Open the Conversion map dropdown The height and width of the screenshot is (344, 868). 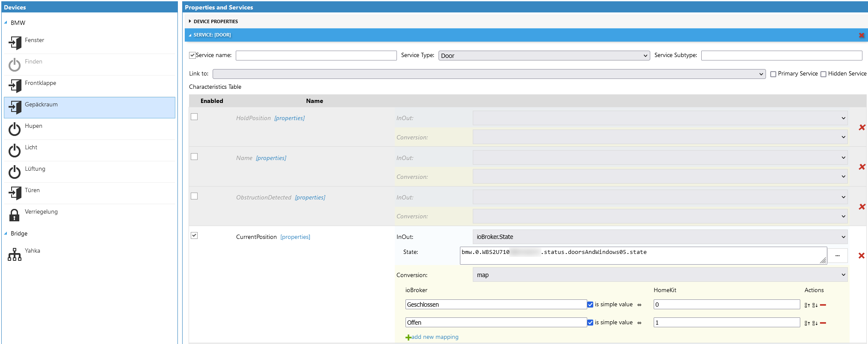660,275
